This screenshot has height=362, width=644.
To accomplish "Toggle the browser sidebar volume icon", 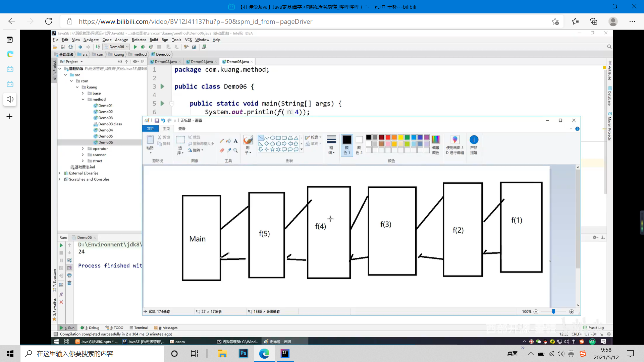I will (x=10, y=99).
